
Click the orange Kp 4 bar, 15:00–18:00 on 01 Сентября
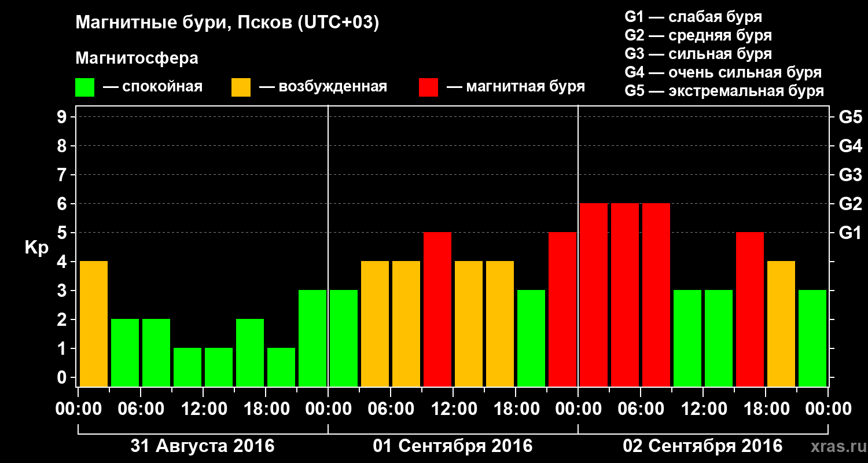(500, 324)
